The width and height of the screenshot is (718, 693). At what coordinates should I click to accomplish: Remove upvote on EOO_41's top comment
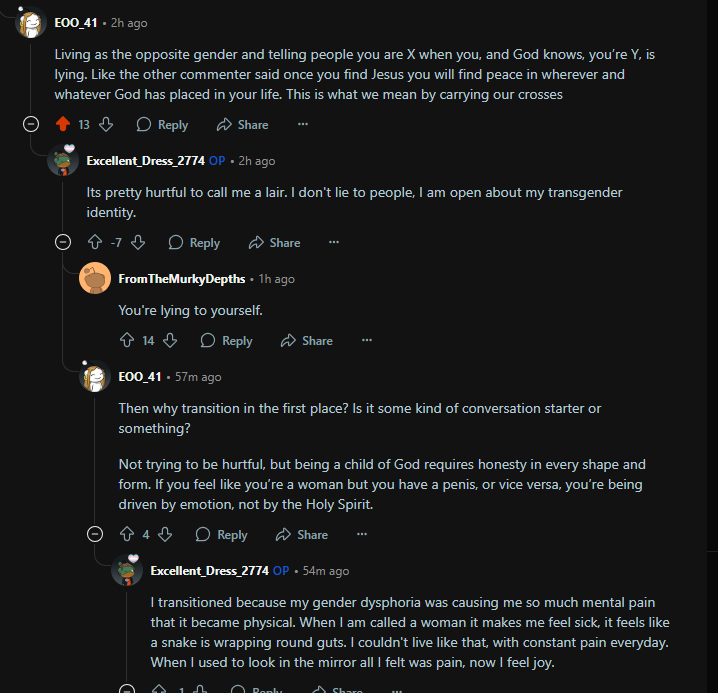pos(62,125)
